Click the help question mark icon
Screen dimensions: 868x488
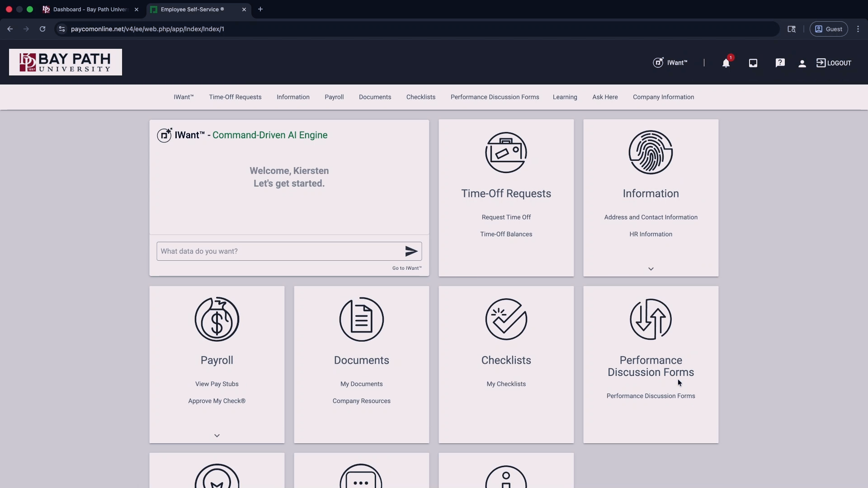pyautogui.click(x=780, y=63)
